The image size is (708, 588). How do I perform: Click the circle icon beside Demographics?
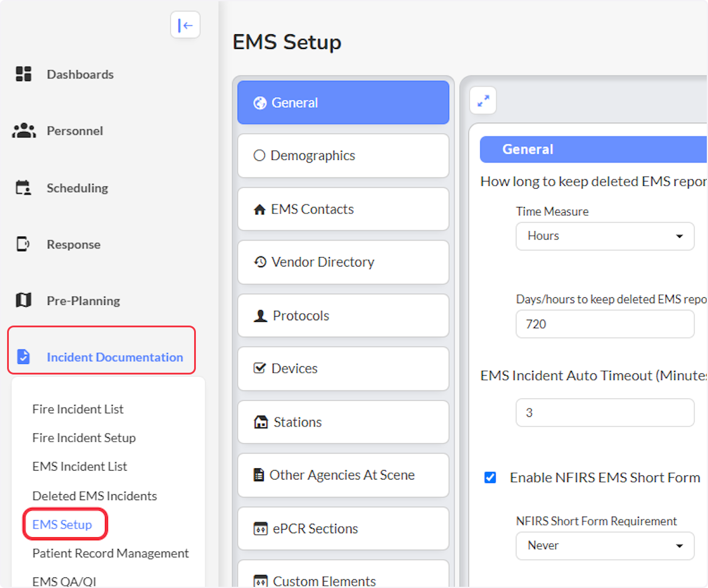coord(259,156)
